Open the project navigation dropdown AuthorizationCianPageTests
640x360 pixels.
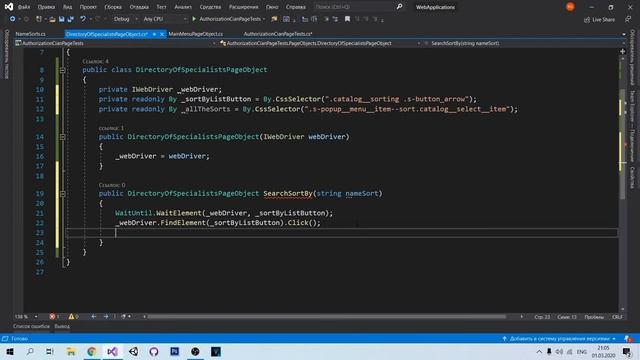[x=116, y=43]
